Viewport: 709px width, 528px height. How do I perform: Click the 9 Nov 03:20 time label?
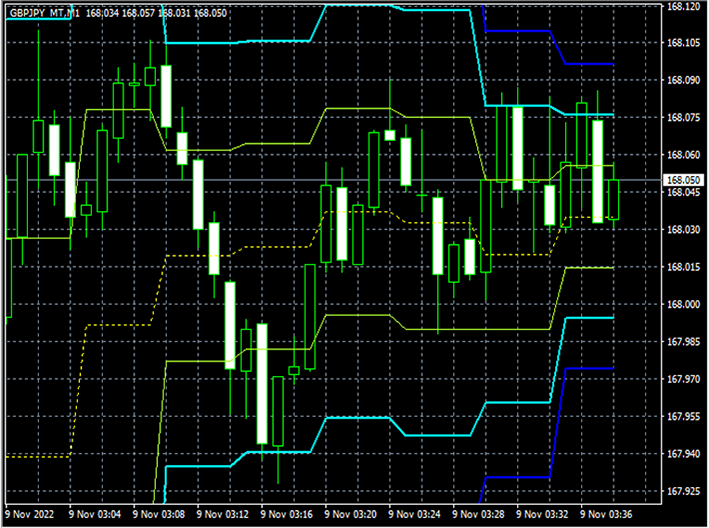[350, 514]
